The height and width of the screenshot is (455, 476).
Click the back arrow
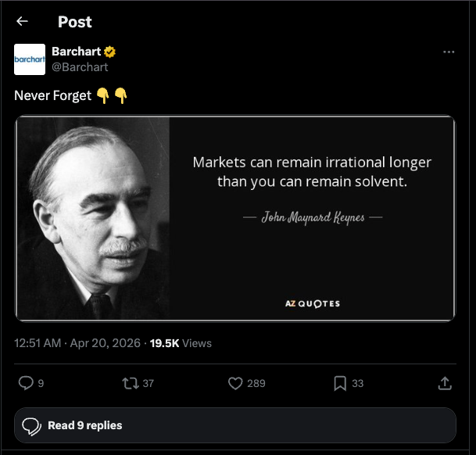pyautogui.click(x=22, y=22)
